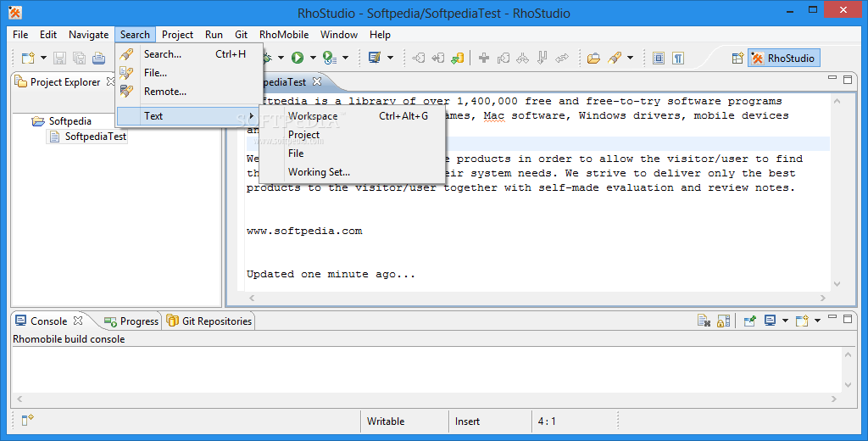Click the icon beside File... menu entry
The height and width of the screenshot is (441, 868).
126,73
